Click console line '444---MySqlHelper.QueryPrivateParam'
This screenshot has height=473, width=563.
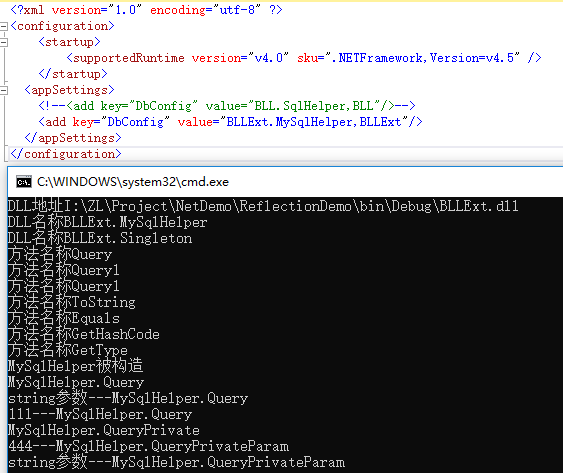(x=148, y=446)
